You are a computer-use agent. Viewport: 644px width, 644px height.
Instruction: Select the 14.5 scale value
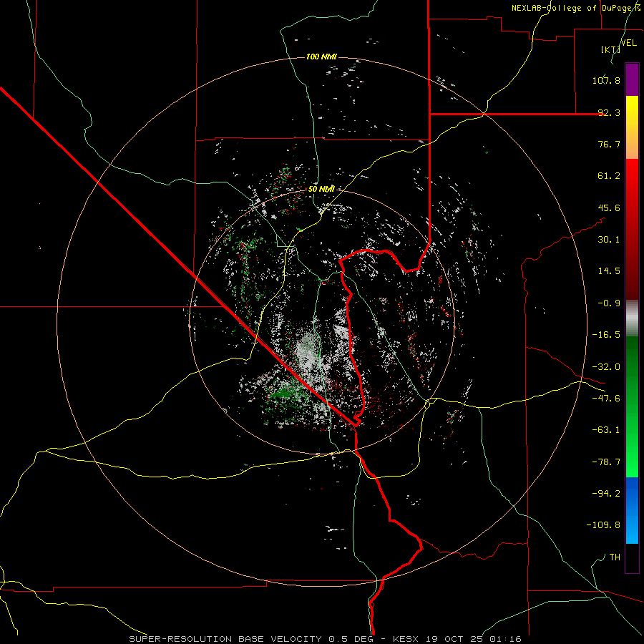[609, 271]
